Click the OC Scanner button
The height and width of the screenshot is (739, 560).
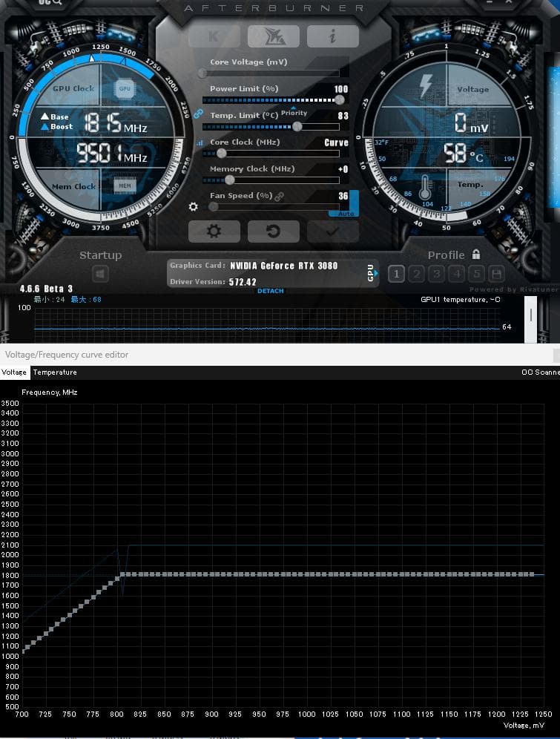[540, 372]
